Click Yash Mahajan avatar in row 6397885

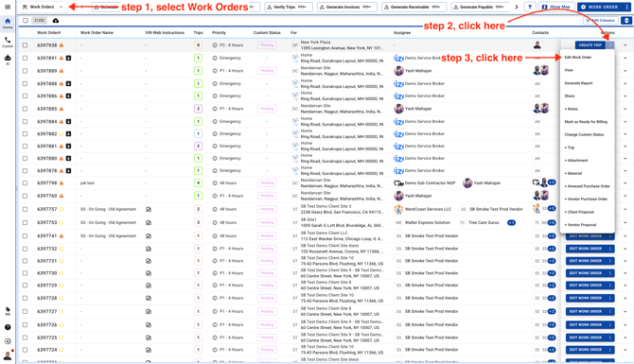[398, 109]
